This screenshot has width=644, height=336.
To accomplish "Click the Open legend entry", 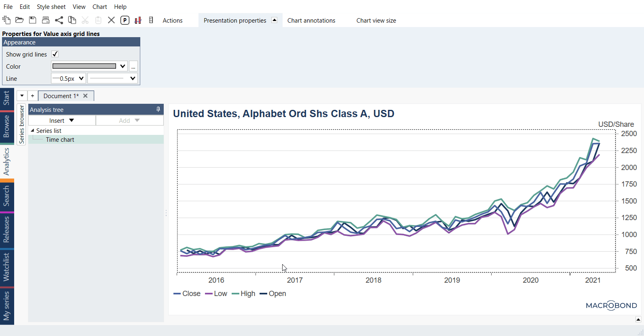I will click(x=273, y=294).
